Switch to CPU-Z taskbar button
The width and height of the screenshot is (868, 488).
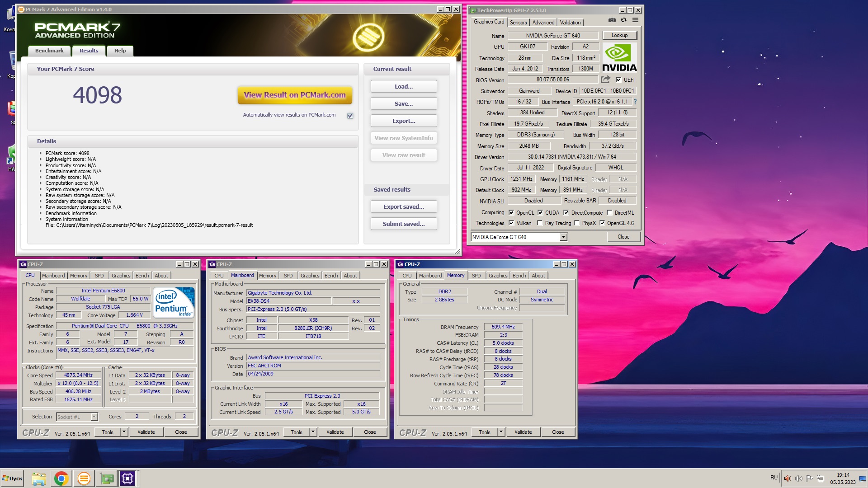pyautogui.click(x=127, y=479)
